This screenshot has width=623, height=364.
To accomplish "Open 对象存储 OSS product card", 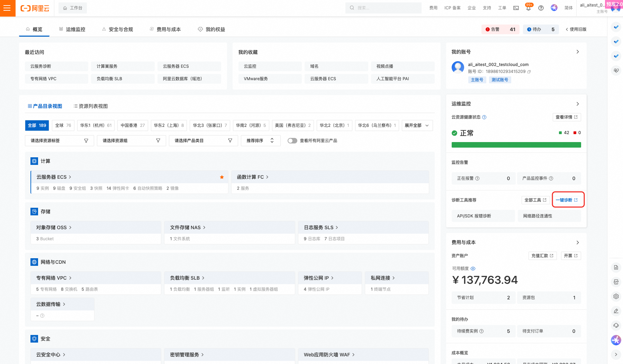I will tap(96, 232).
